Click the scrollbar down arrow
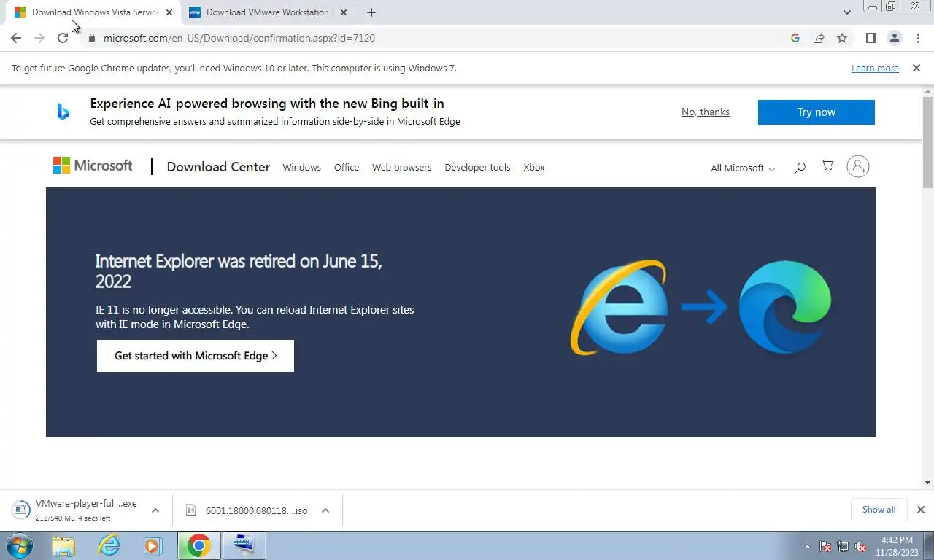934x560 pixels. point(927,482)
